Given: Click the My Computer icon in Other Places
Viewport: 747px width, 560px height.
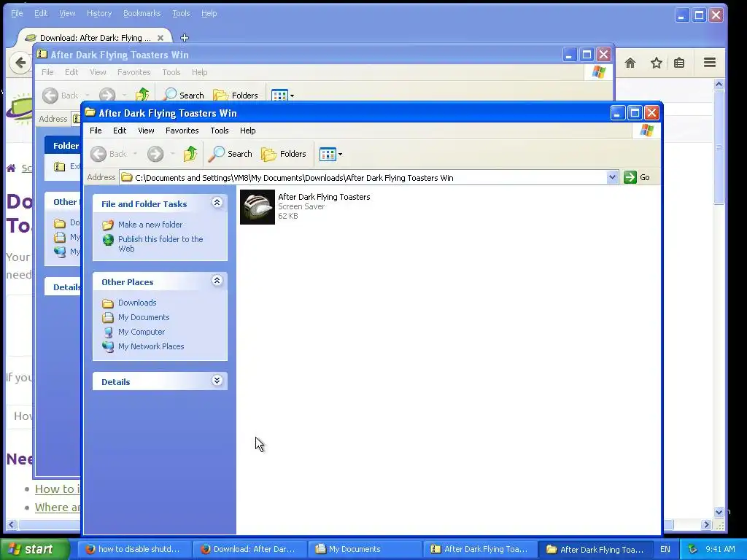Looking at the screenshot, I should (x=108, y=332).
